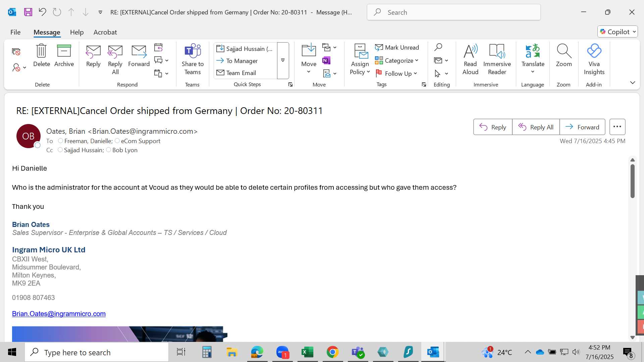Save the message with the disk icon
Image resolution: width=644 pixels, height=362 pixels.
28,12
